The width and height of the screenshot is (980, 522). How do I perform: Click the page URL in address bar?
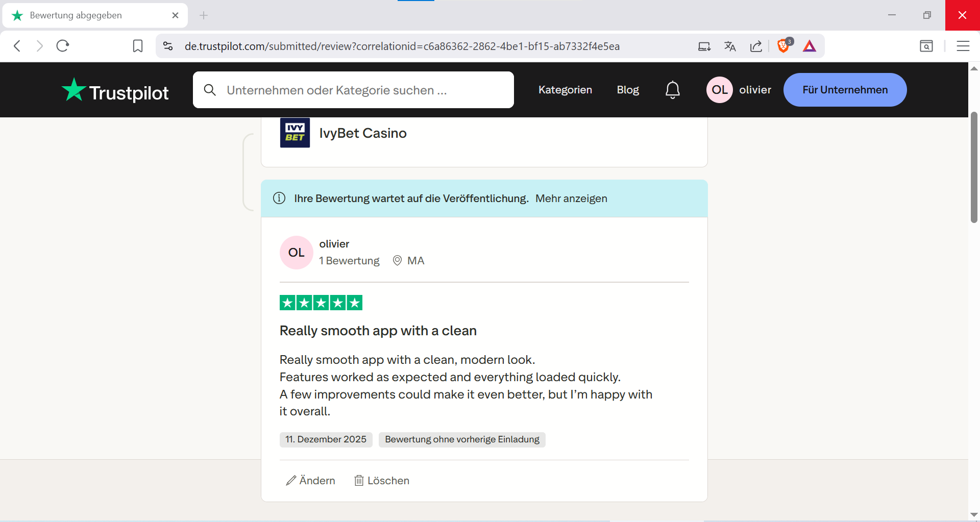click(x=402, y=46)
